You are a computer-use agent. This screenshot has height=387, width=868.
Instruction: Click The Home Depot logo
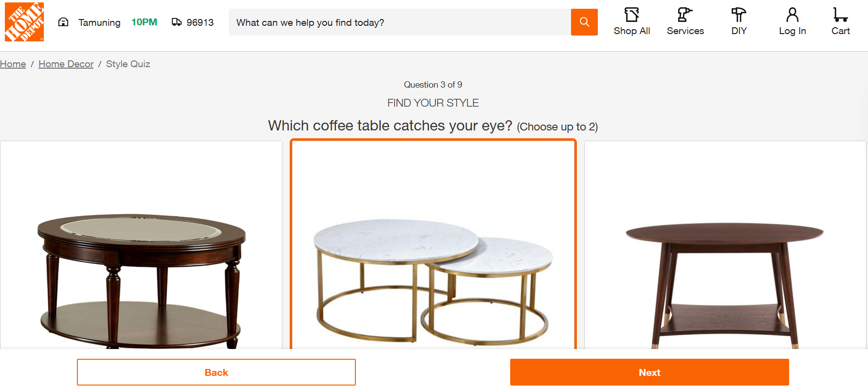click(x=24, y=22)
